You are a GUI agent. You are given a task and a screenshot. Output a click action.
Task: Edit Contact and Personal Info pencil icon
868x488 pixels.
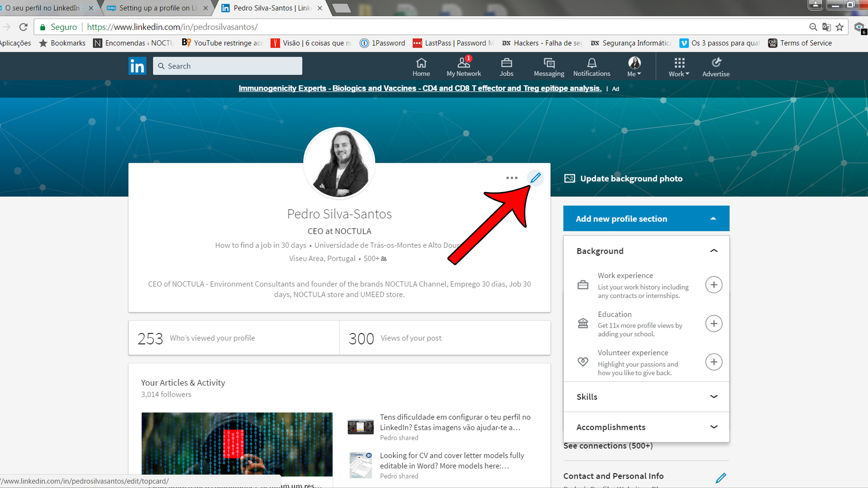[x=721, y=478]
